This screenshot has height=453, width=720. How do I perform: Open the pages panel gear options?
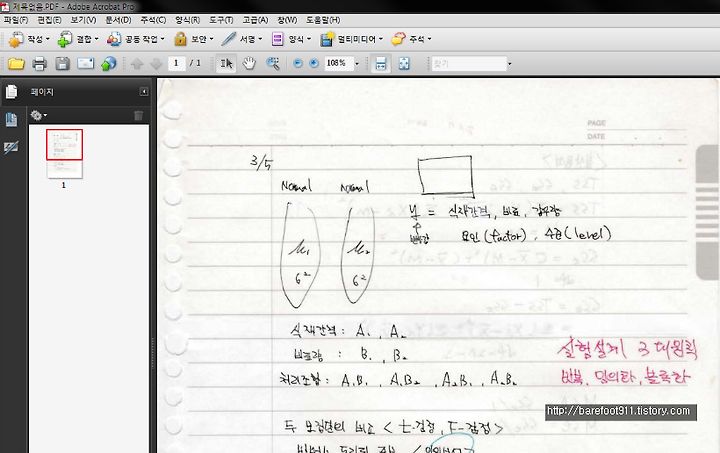pos(38,115)
